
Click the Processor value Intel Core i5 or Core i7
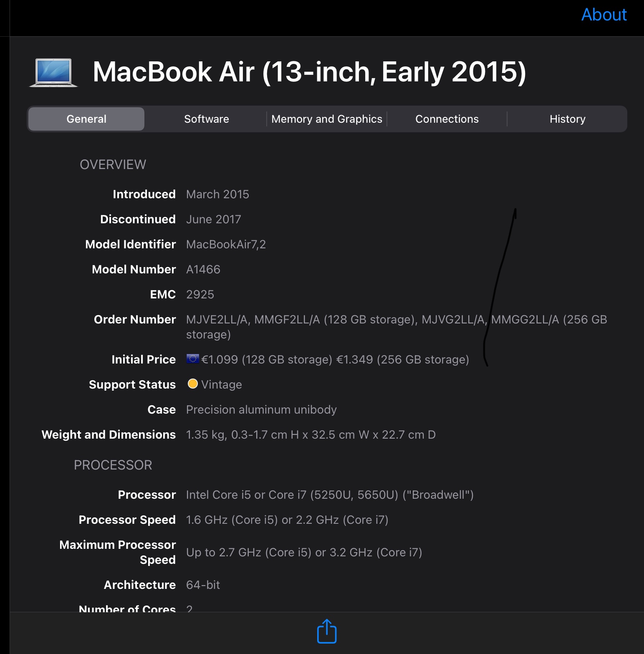[330, 495]
